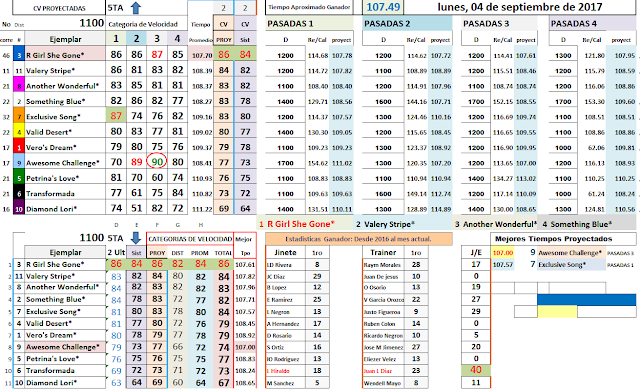Select the red-circled 90 for Awesome Challenge

click(x=157, y=162)
